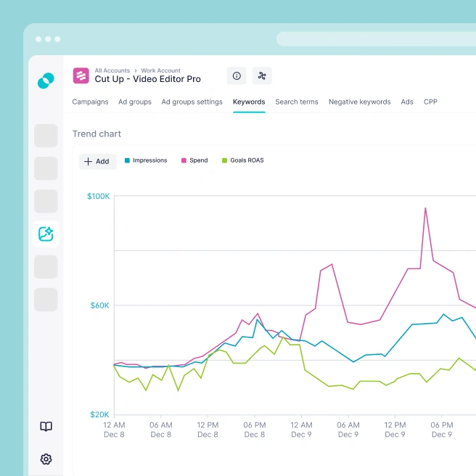This screenshot has width=476, height=476.
Task: Click the 12 AM Dec 8 axis label
Action: click(114, 430)
